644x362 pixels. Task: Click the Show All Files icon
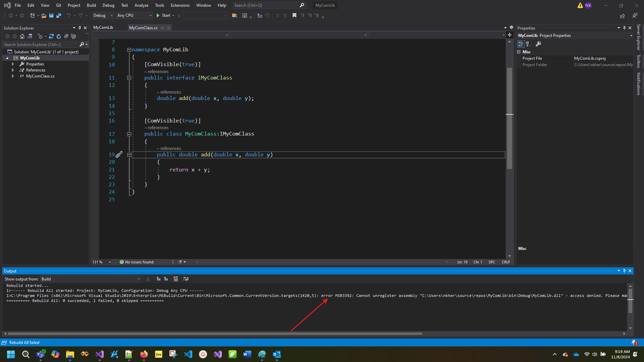click(x=73, y=36)
